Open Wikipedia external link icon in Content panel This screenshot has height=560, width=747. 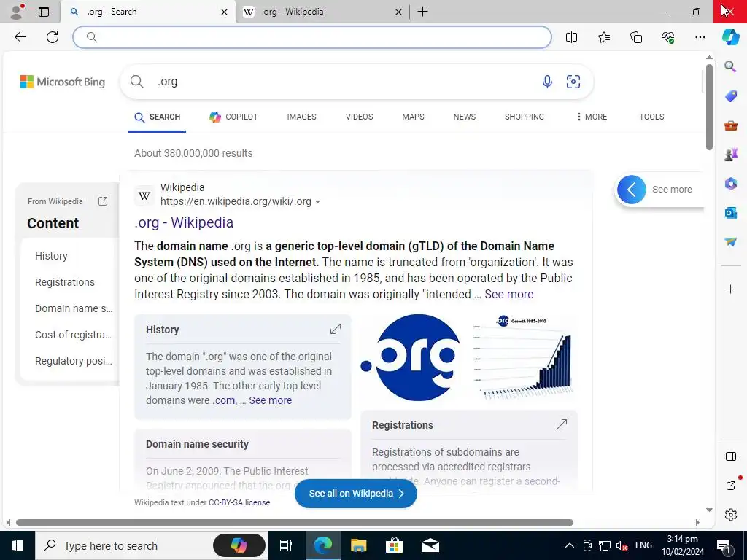tap(103, 201)
